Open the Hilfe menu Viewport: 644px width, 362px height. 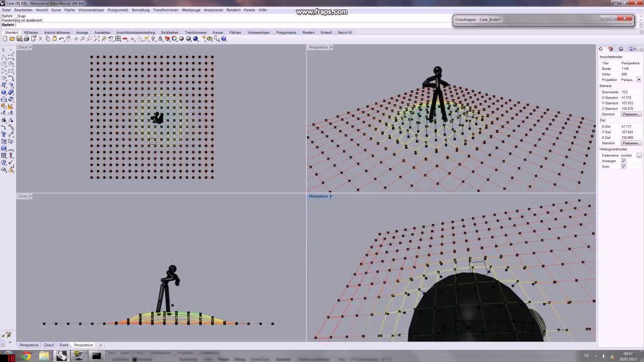[x=263, y=10]
